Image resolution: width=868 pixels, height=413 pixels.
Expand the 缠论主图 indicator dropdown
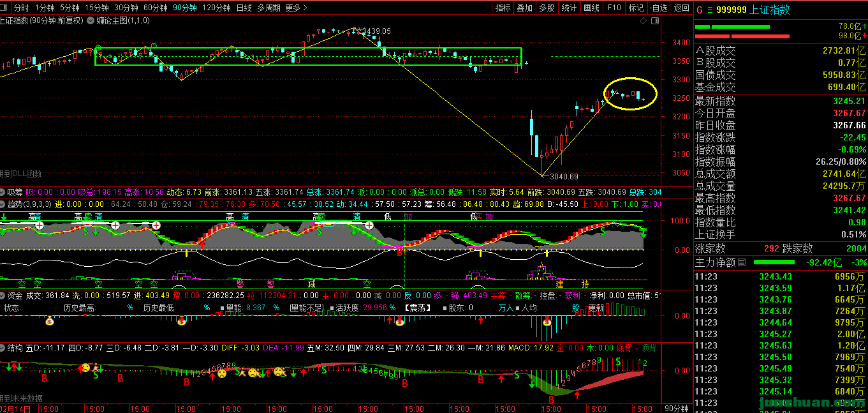click(x=91, y=20)
